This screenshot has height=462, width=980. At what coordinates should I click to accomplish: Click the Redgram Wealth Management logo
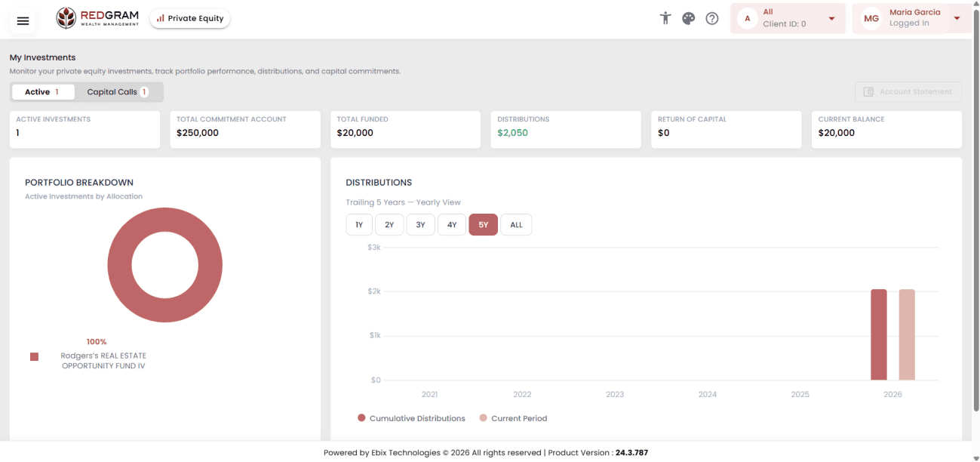click(97, 18)
